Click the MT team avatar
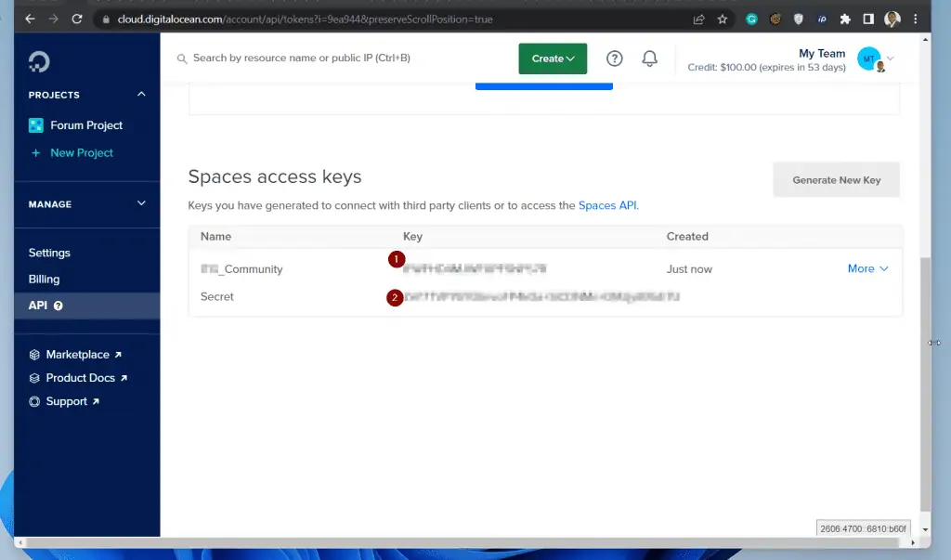Image resolution: width=951 pixels, height=560 pixels. point(869,59)
